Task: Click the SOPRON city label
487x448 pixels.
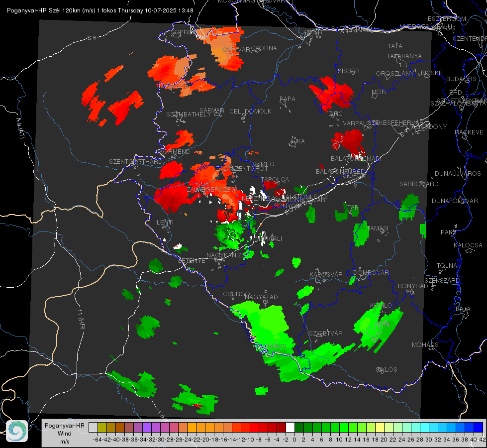Action: (184, 32)
